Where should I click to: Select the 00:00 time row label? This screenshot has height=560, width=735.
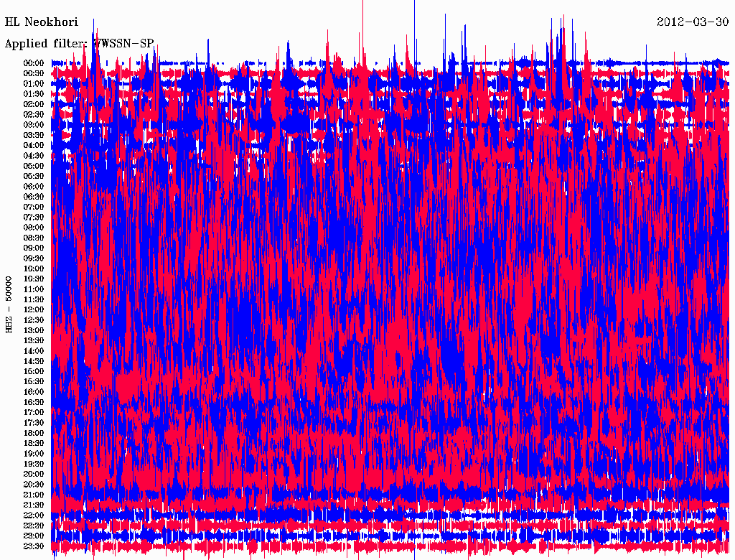[x=34, y=63]
